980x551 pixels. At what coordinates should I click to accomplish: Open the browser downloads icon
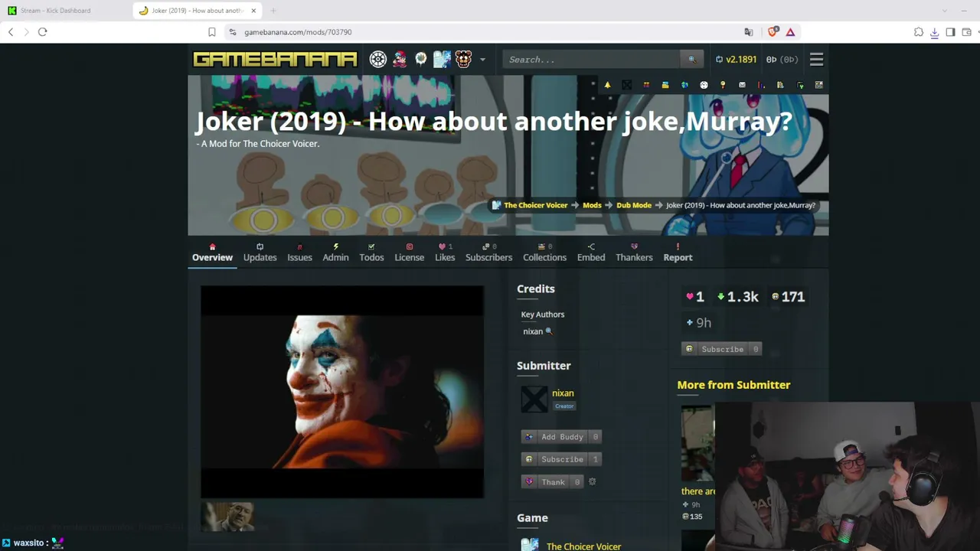coord(935,32)
